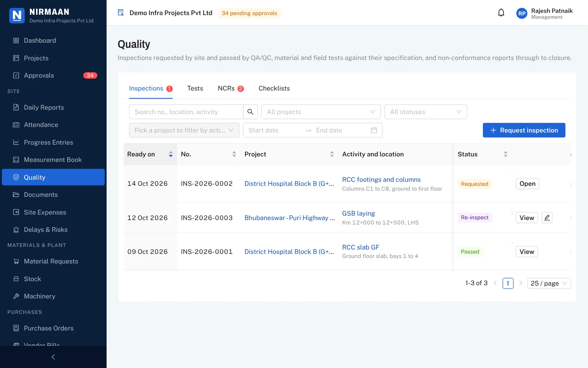Image resolution: width=588 pixels, height=368 pixels.
Task: Go to pagination page 1
Action: 508,283
